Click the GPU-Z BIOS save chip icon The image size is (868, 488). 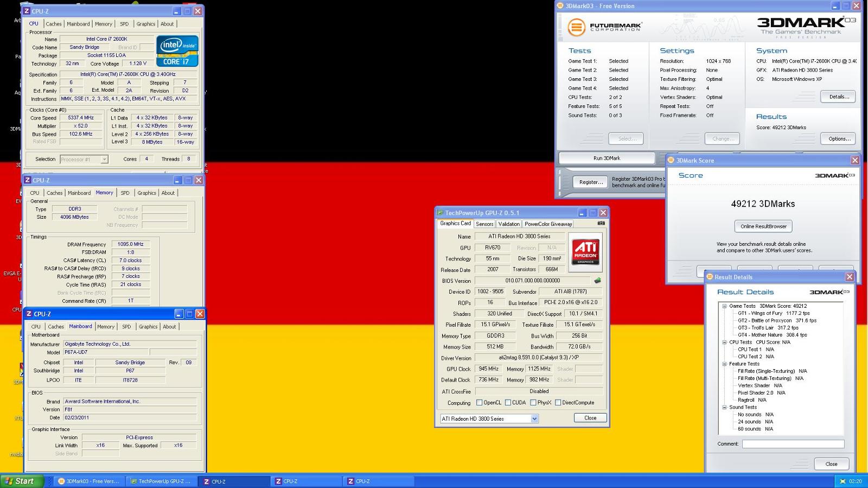tap(597, 281)
